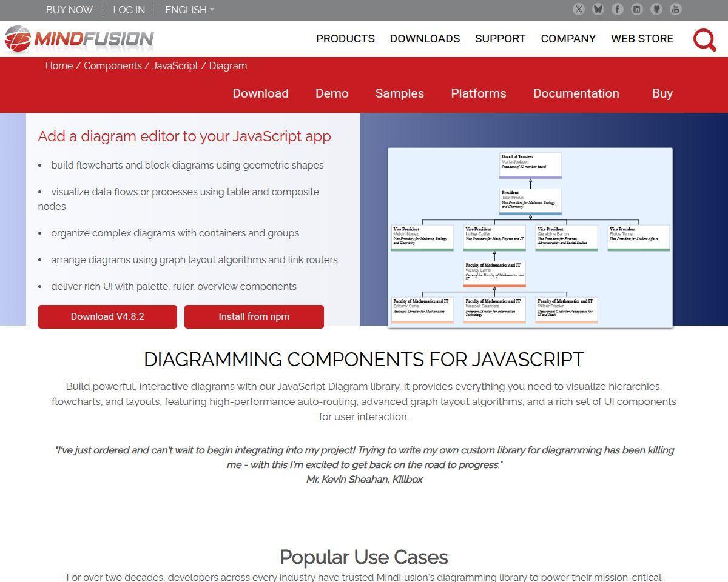Open the GitHub social icon
This screenshot has width=728, height=582.
[x=656, y=9]
